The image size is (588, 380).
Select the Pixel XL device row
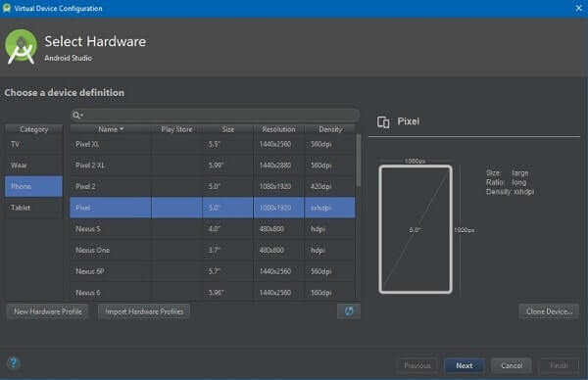pos(213,144)
